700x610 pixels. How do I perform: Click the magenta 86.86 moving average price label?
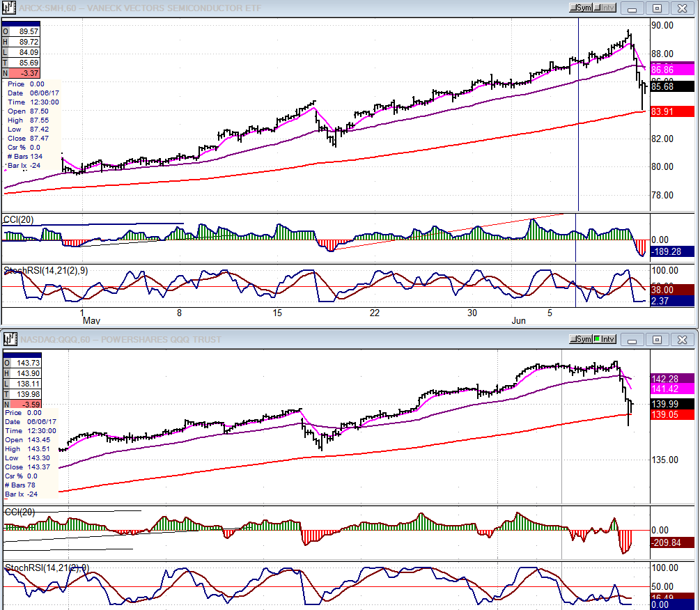click(672, 70)
